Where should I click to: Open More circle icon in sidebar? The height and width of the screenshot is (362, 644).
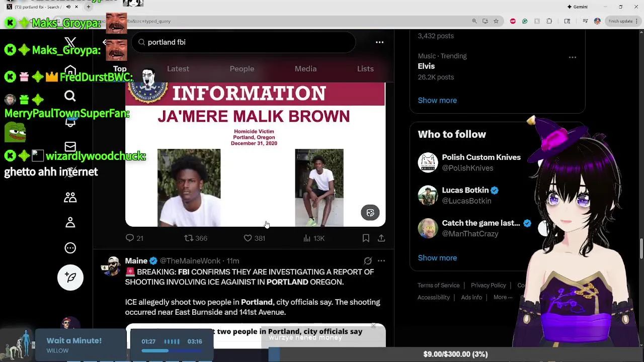coord(70,248)
